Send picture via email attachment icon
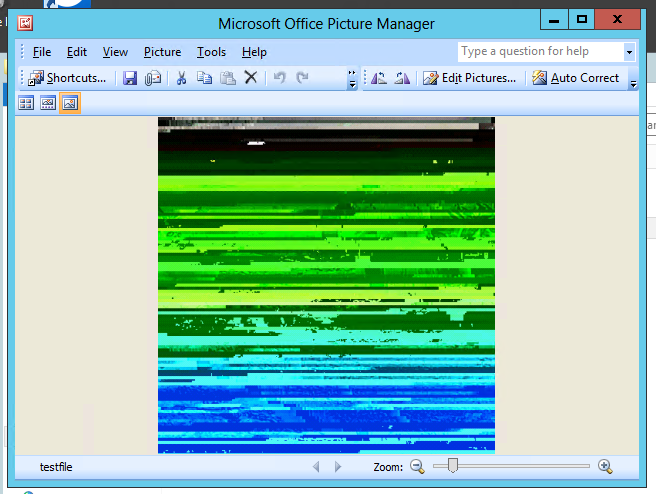Image resolution: width=656 pixels, height=494 pixels. click(x=153, y=78)
